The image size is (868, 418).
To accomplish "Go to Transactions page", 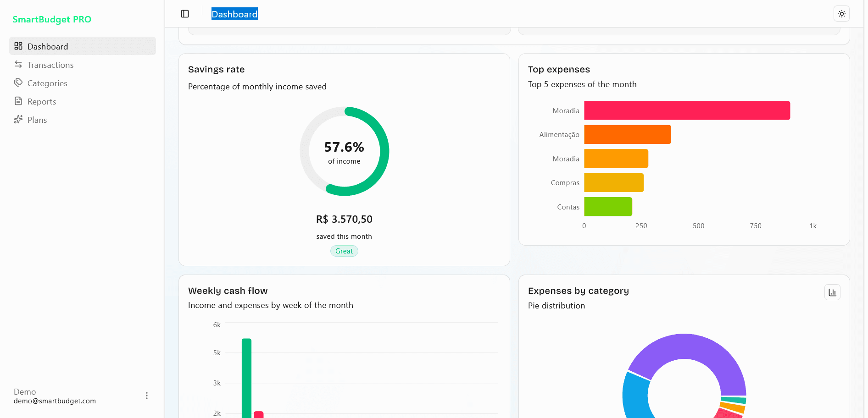I will (x=83, y=65).
